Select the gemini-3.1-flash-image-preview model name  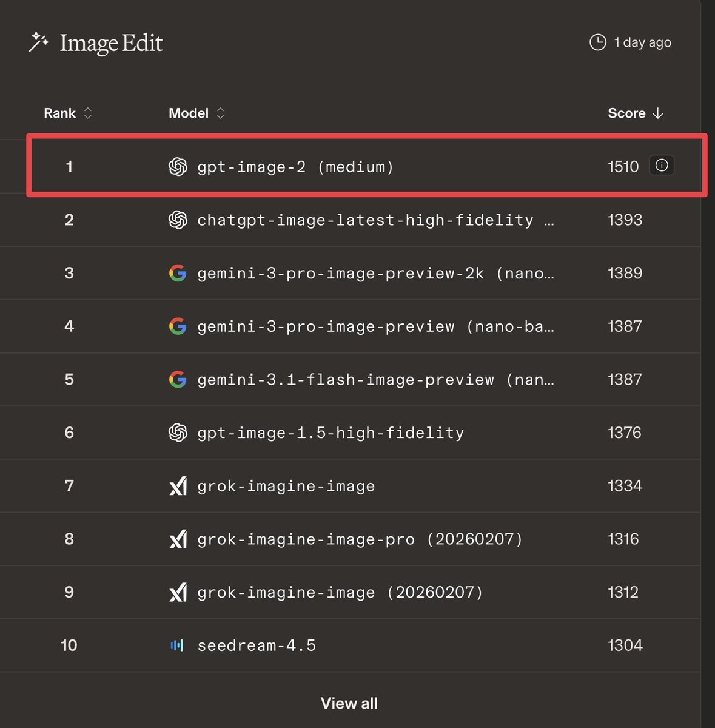[346, 380]
